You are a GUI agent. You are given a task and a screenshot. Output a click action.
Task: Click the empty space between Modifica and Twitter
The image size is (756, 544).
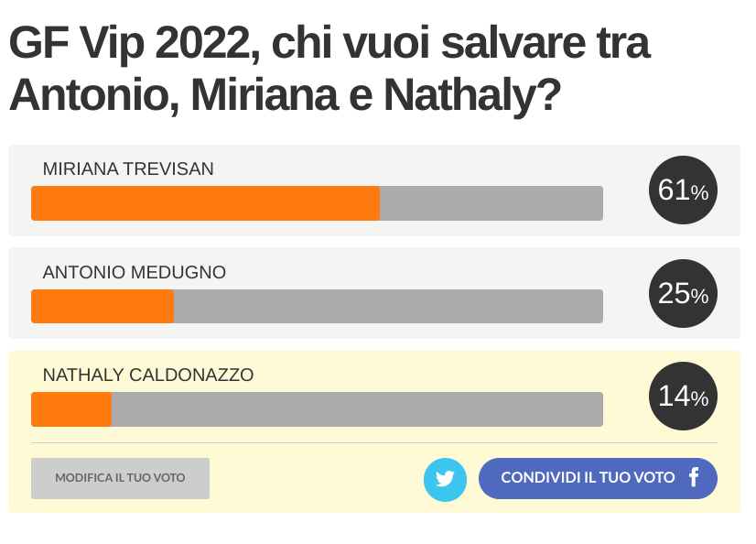pyautogui.click(x=316, y=479)
